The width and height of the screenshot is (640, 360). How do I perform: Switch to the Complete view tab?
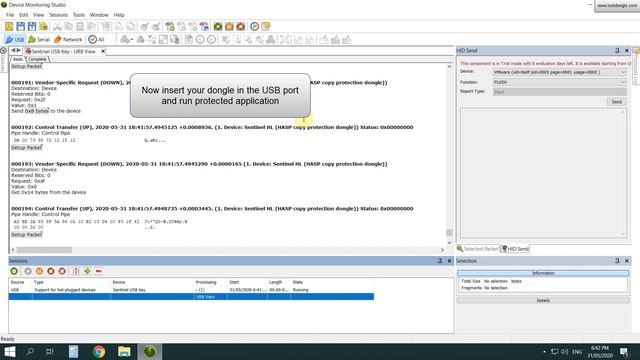(37, 59)
